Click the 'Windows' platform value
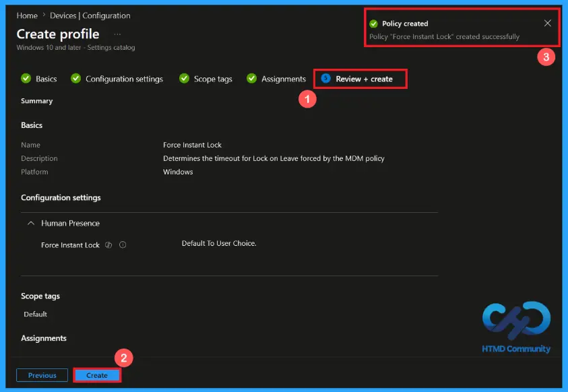This screenshot has height=392, width=568. (178, 172)
